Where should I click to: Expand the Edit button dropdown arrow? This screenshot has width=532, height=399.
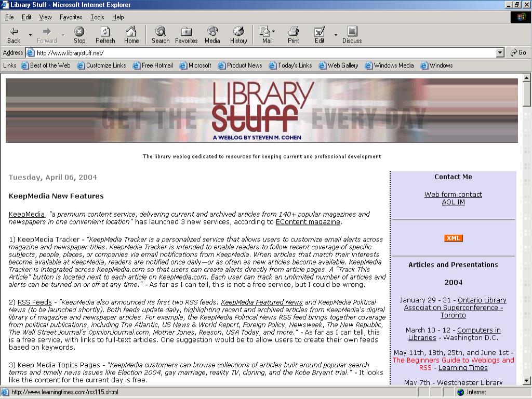(336, 35)
